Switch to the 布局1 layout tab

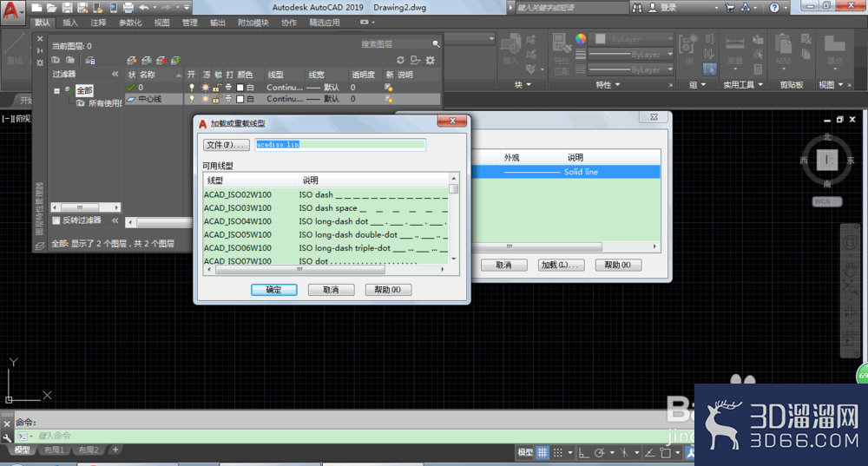pos(54,450)
